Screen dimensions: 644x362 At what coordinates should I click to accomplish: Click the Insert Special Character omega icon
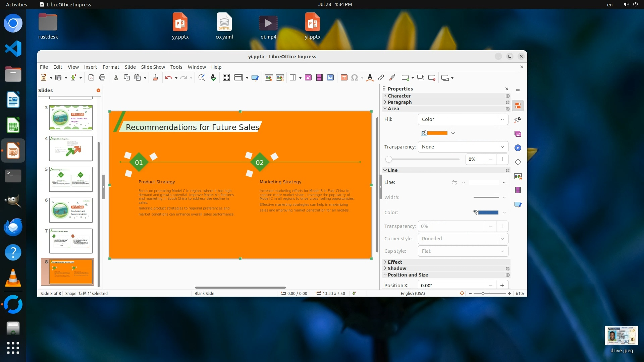click(355, 78)
